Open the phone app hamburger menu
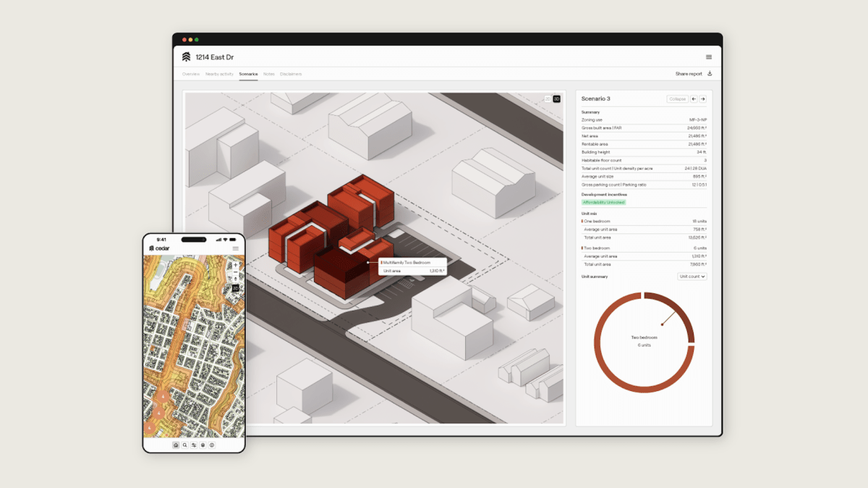 coord(235,248)
